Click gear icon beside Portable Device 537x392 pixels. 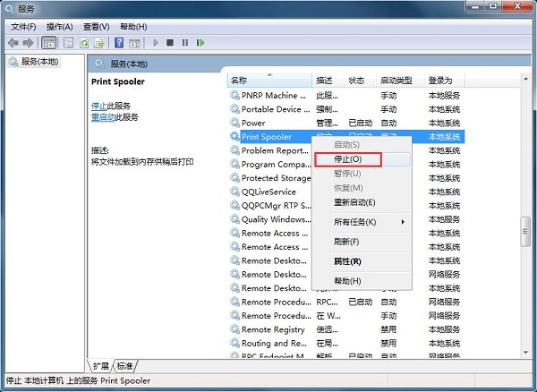(234, 109)
